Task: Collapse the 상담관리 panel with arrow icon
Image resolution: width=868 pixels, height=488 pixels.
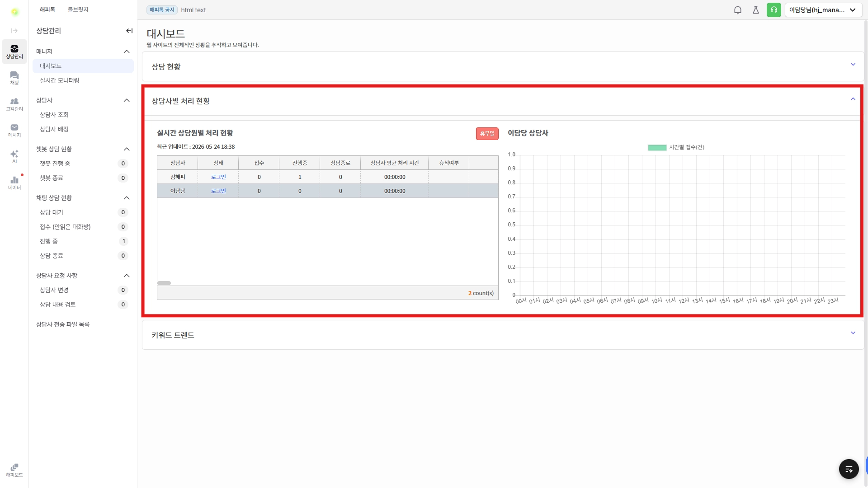Action: click(129, 31)
